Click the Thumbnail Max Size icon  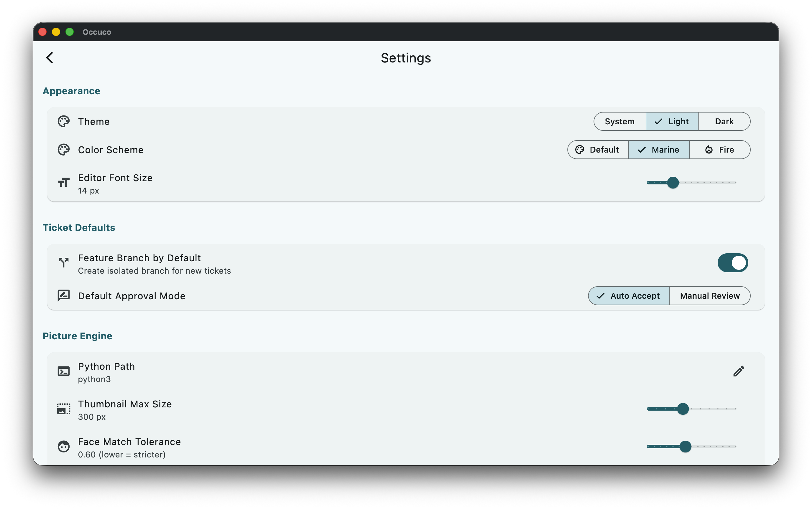tap(64, 409)
